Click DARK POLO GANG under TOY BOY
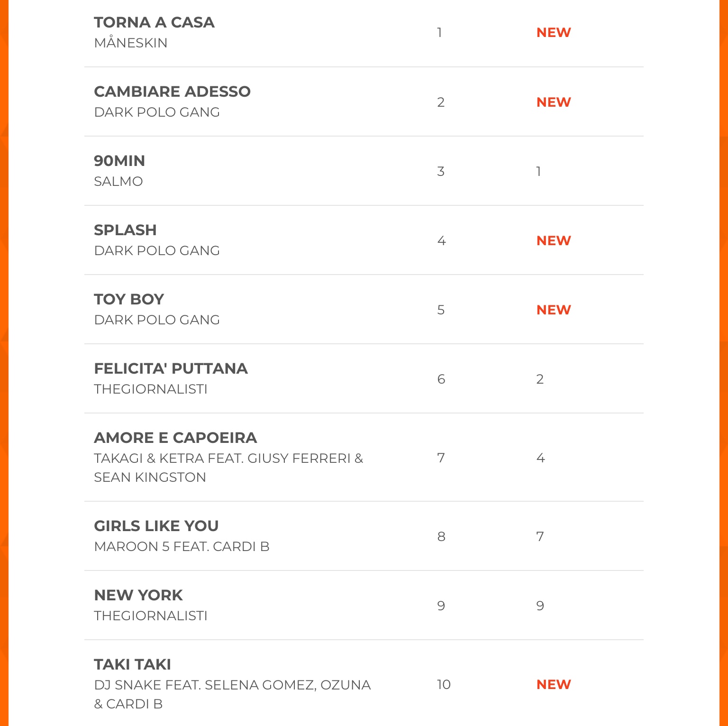728x726 pixels. [157, 320]
